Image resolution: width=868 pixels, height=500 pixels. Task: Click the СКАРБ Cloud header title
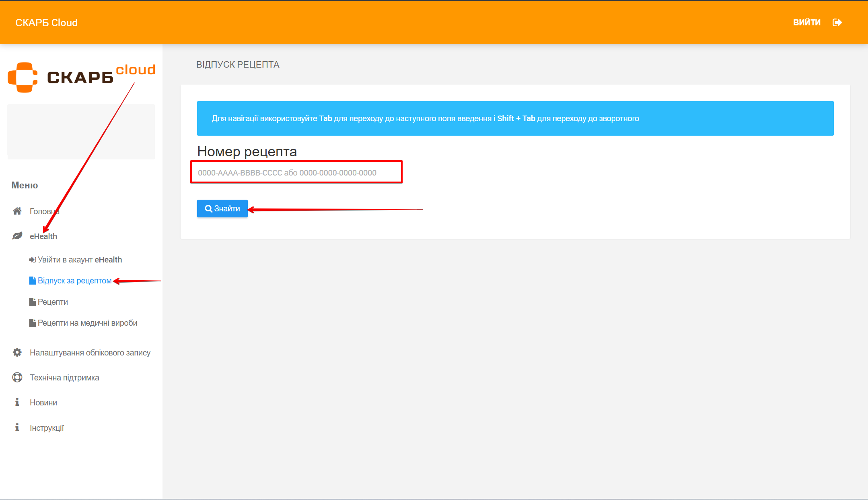[x=46, y=23]
